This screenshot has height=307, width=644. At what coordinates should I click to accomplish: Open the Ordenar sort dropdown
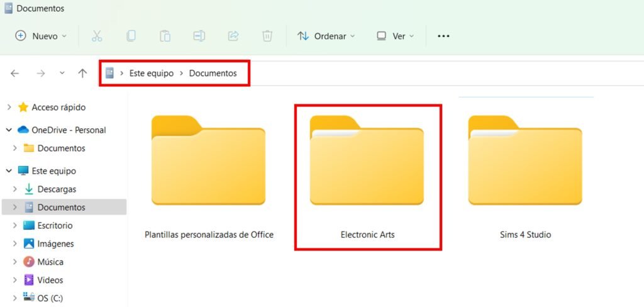coord(326,36)
